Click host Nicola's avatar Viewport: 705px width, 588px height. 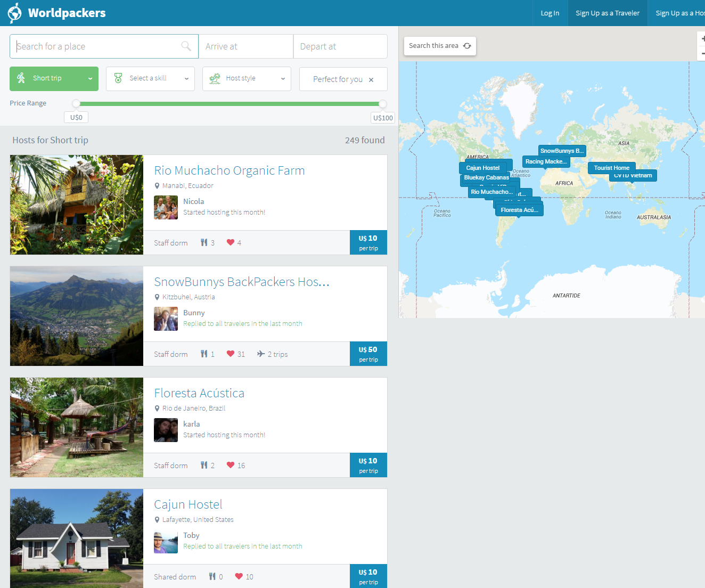tap(166, 207)
